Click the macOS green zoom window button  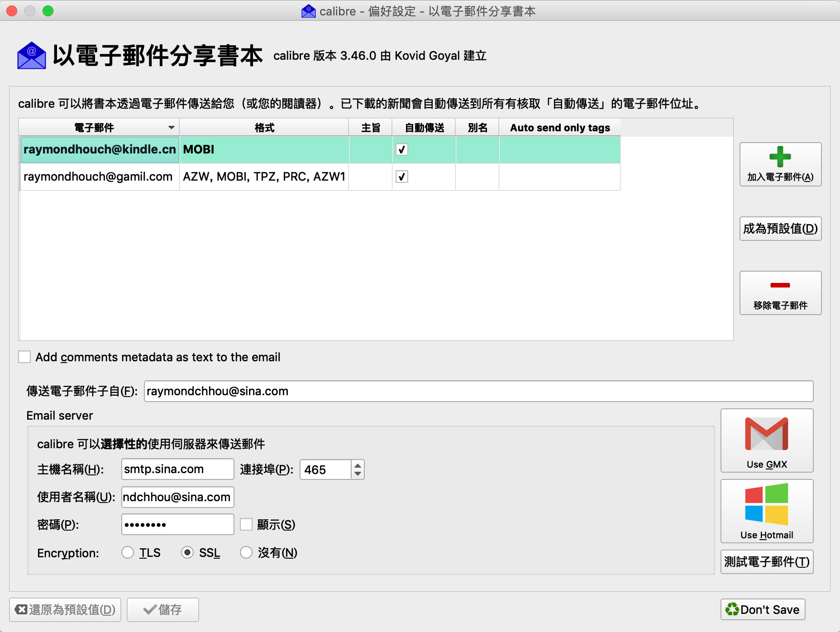point(48,11)
